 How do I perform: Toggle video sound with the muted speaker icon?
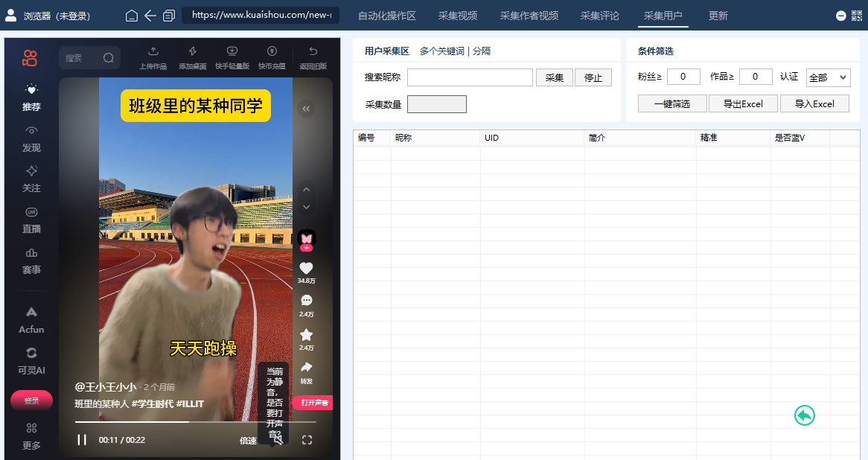[276, 439]
